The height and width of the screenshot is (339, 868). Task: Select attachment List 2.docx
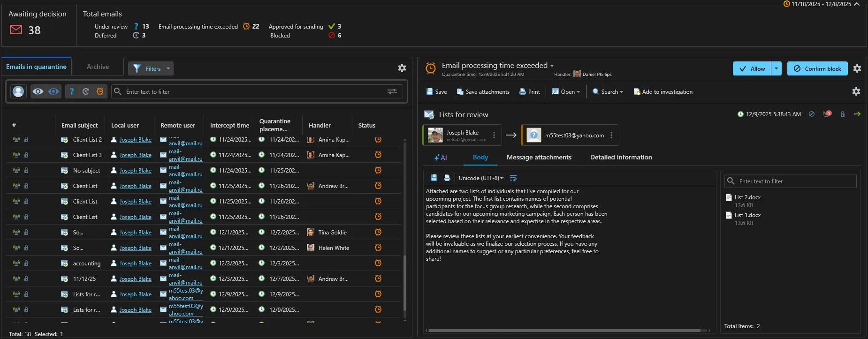pos(747,197)
